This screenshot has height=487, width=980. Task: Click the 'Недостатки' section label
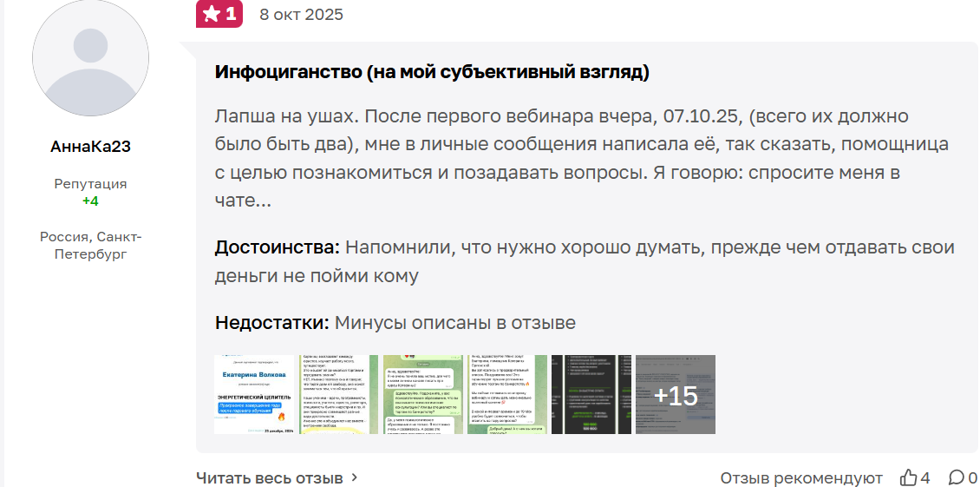(x=271, y=323)
